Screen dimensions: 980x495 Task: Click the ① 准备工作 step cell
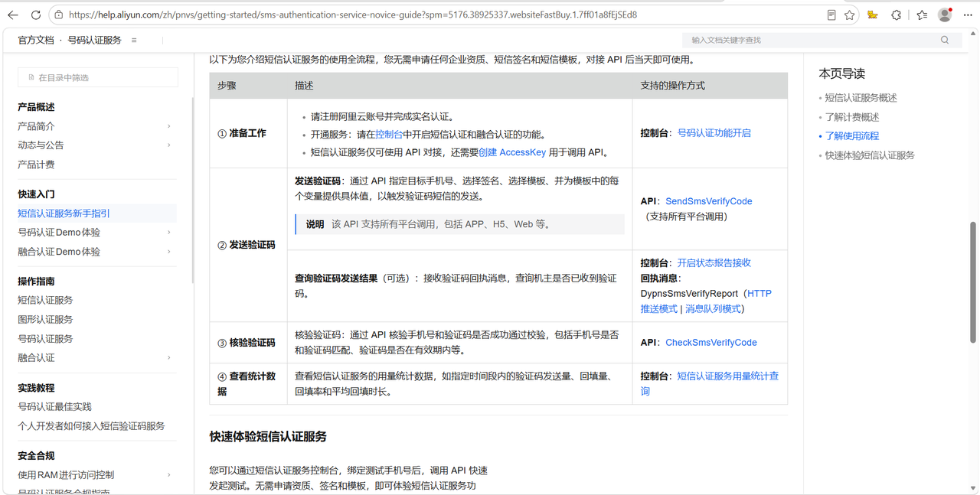point(248,133)
